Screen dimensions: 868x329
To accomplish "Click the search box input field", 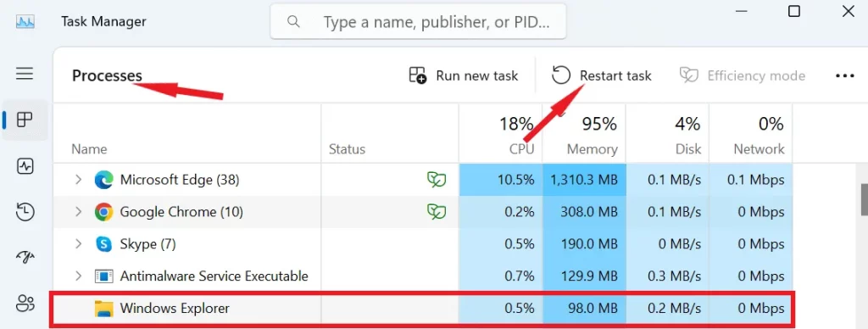I will (x=418, y=21).
